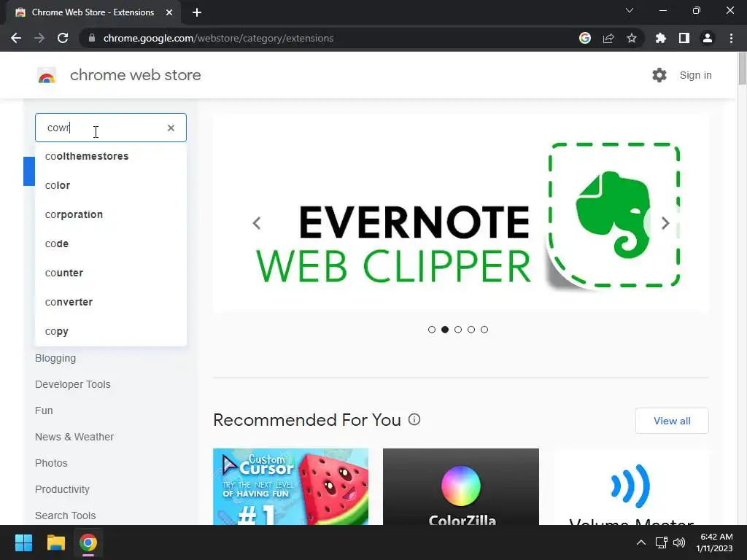Image resolution: width=747 pixels, height=560 pixels.
Task: Show previous banner slide
Action: click(x=257, y=223)
